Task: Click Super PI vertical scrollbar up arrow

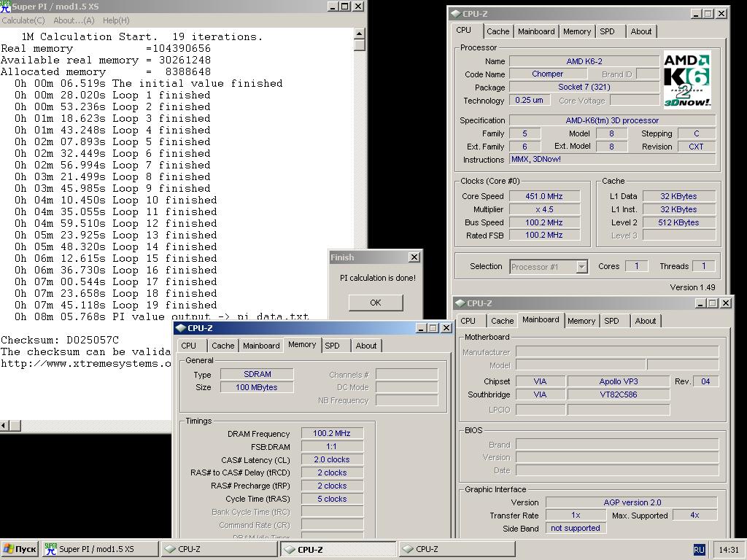Action: (360, 34)
